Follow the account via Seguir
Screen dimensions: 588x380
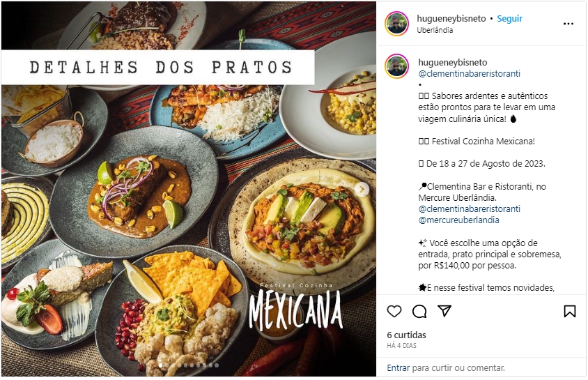coord(510,18)
